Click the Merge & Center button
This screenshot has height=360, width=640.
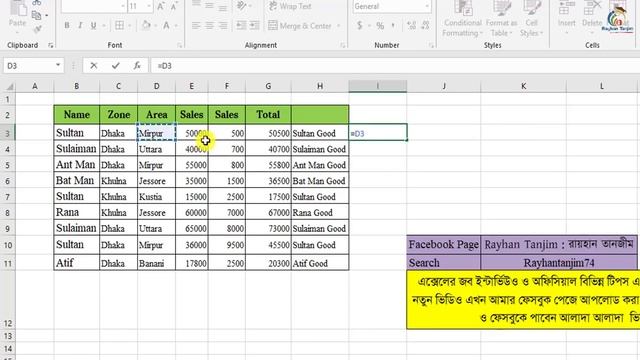coord(300,26)
